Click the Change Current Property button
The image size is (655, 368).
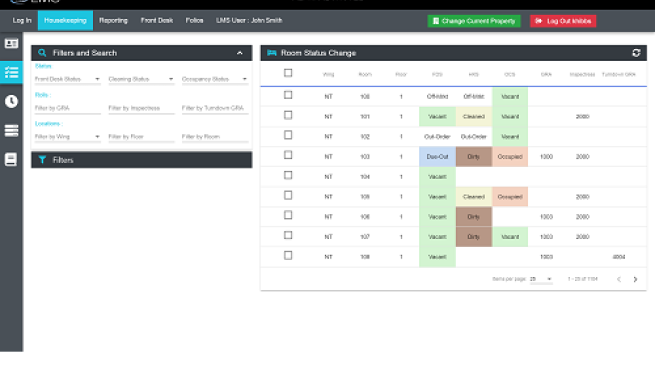[474, 21]
